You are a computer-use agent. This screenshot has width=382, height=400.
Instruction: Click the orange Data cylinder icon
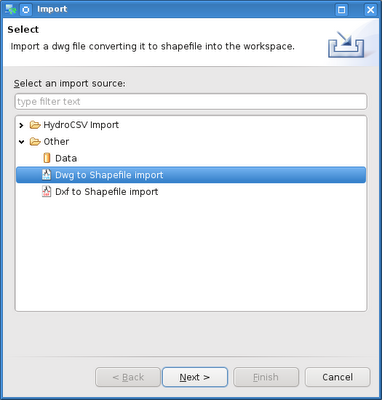[x=47, y=158]
